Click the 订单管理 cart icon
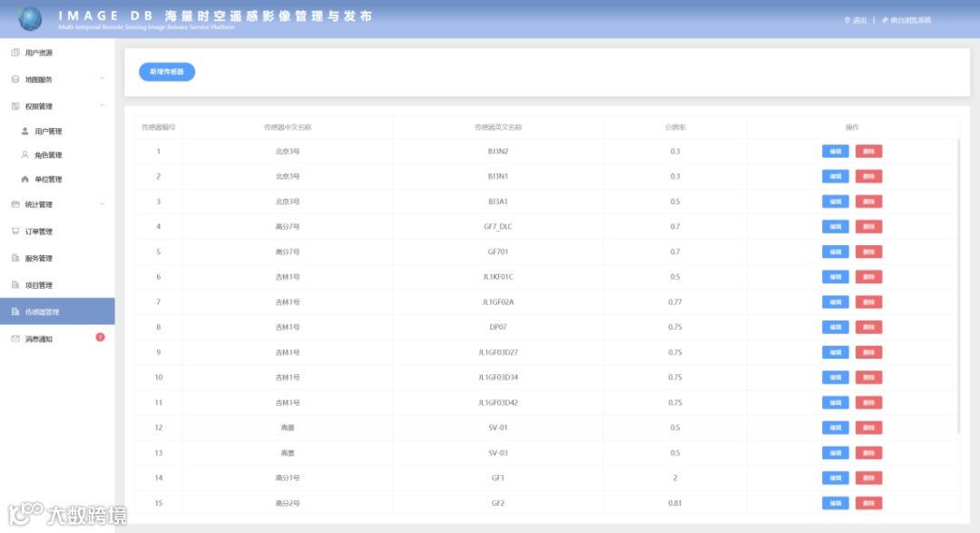This screenshot has height=533, width=980. pos(15,232)
